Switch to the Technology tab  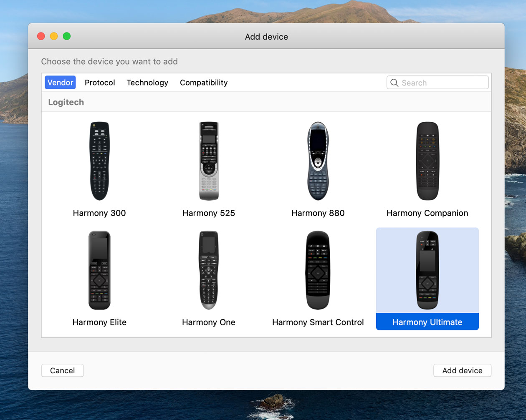click(x=147, y=83)
